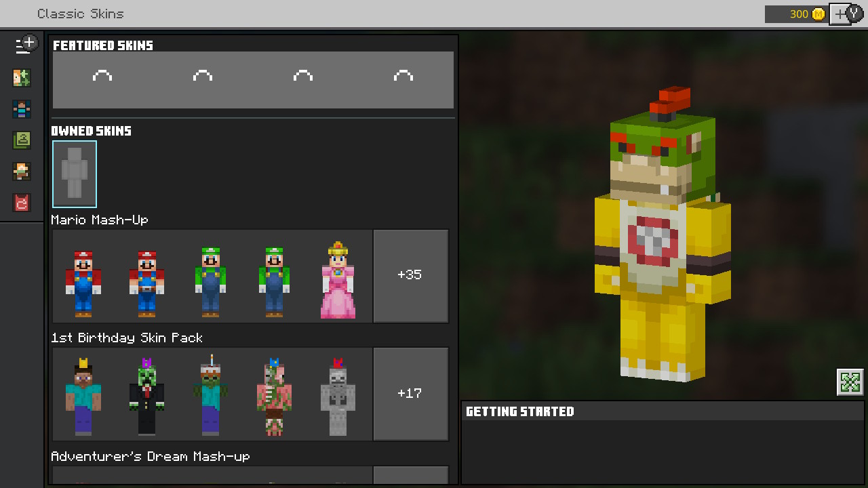The height and width of the screenshot is (488, 868).
Task: Click the 1st Birthday Skin Pack title
Action: click(127, 338)
